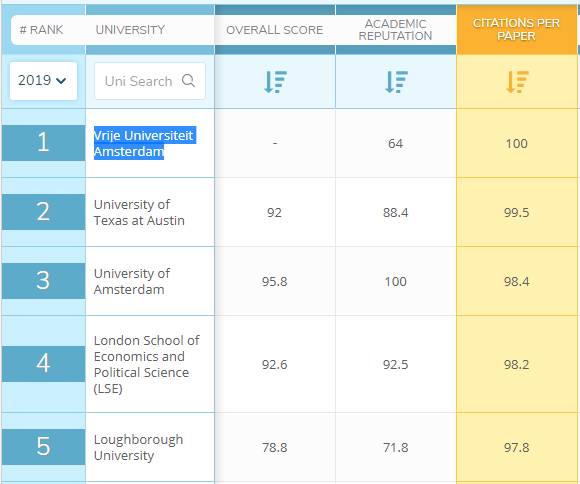This screenshot has width=580, height=484.
Task: Click Vrije Universiteit's citations value 100
Action: 516,143
